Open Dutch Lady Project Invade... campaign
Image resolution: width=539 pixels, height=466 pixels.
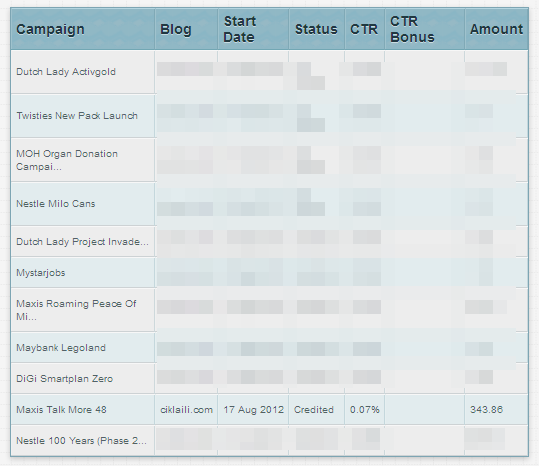[x=82, y=242]
